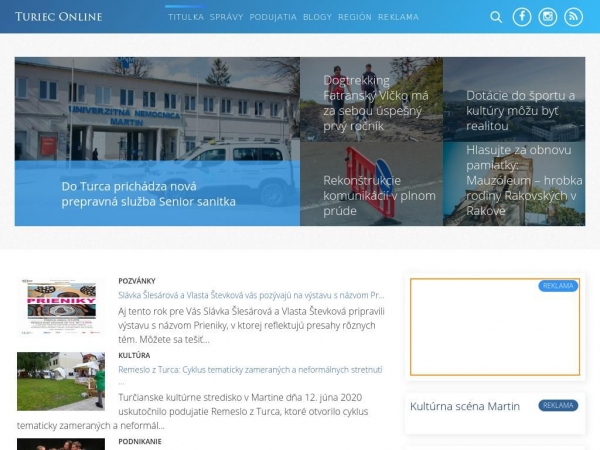The height and width of the screenshot is (450, 600).
Task: Go to the Titulka menu item
Action: pos(186,17)
